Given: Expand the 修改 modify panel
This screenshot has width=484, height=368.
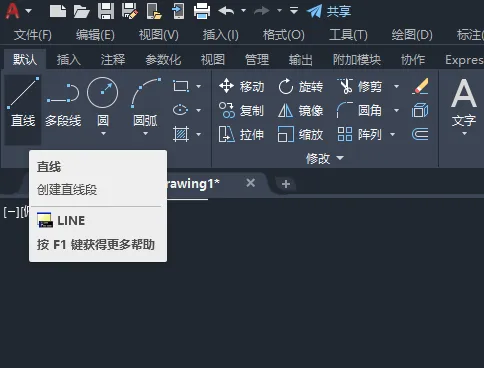Looking at the screenshot, I should pyautogui.click(x=325, y=158).
